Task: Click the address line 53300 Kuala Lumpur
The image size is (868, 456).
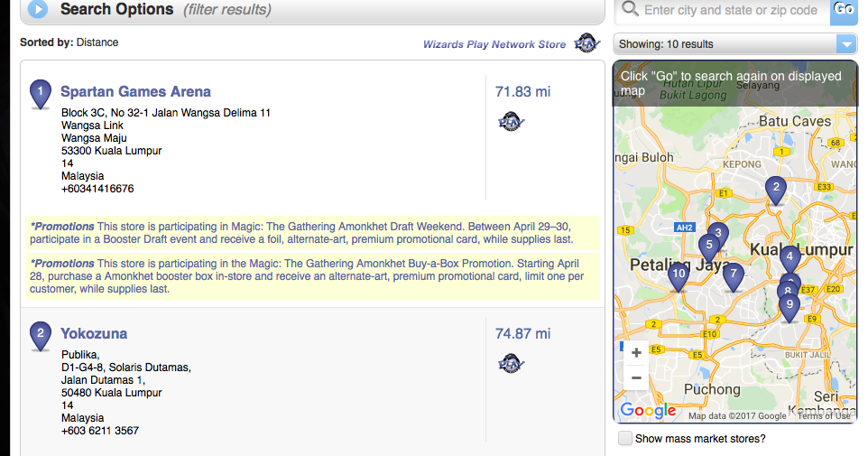Action: pos(111,151)
